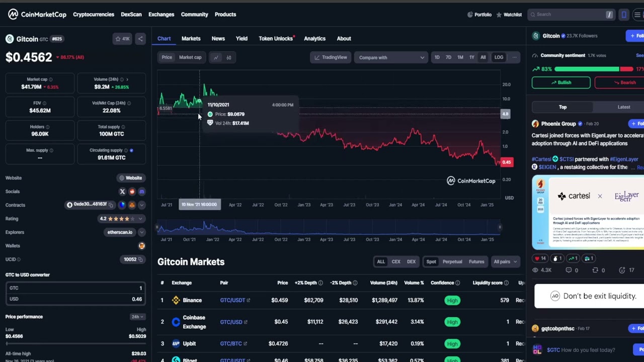
Task: Expand the Volume (24h) arrow
Action: [127, 79]
